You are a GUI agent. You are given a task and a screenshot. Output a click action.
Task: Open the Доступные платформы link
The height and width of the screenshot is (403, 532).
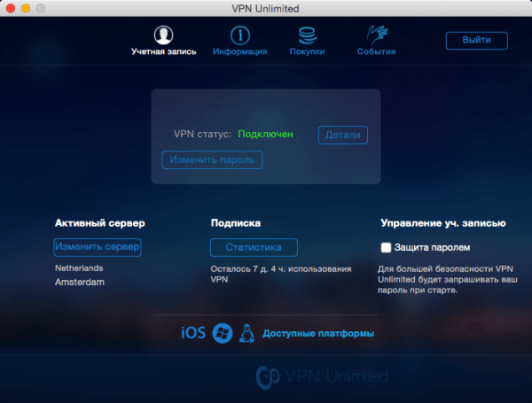coord(318,334)
